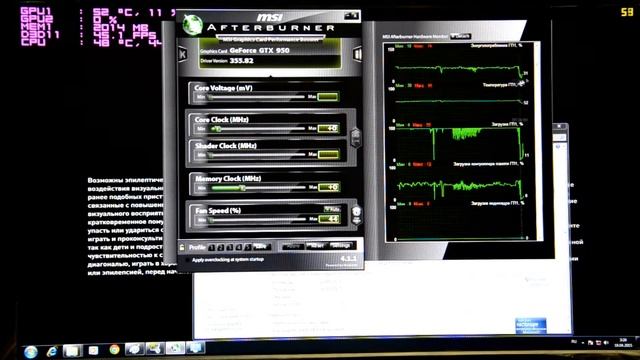
Task: Select profile slot 5
Action: pos(247,247)
